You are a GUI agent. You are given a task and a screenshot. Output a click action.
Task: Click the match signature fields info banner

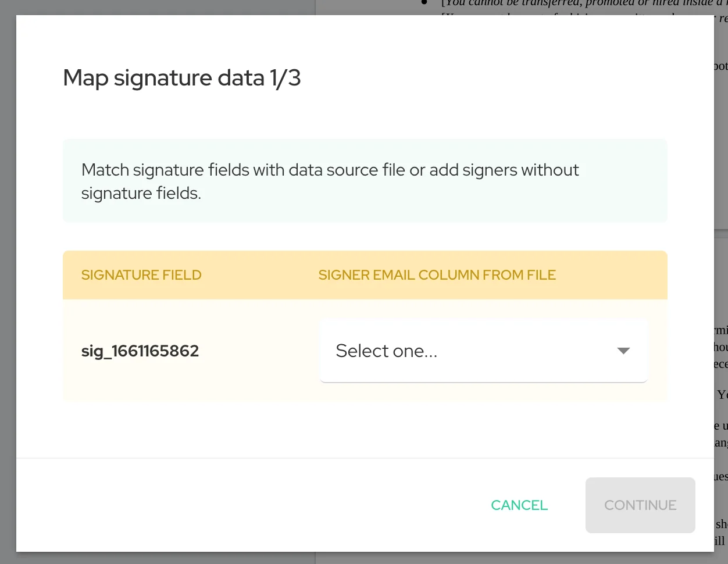[x=365, y=181]
